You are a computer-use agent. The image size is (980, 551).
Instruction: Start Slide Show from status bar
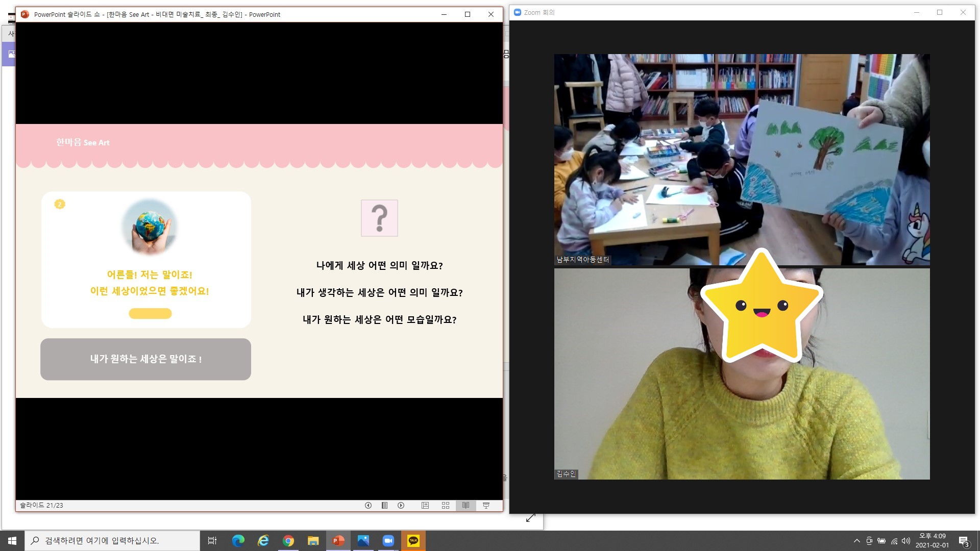pos(486,505)
